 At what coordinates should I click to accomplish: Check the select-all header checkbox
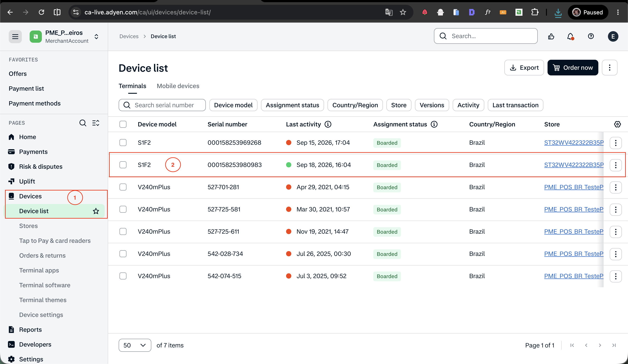(123, 124)
